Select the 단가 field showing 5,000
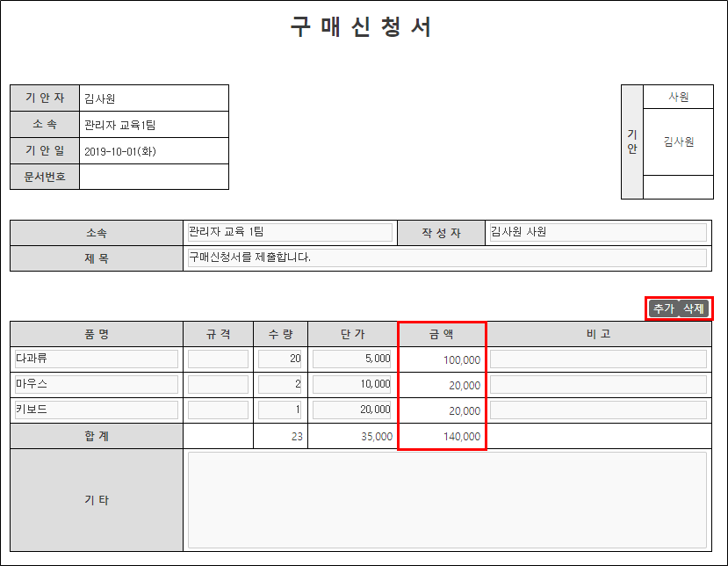The image size is (728, 566). pos(352,359)
